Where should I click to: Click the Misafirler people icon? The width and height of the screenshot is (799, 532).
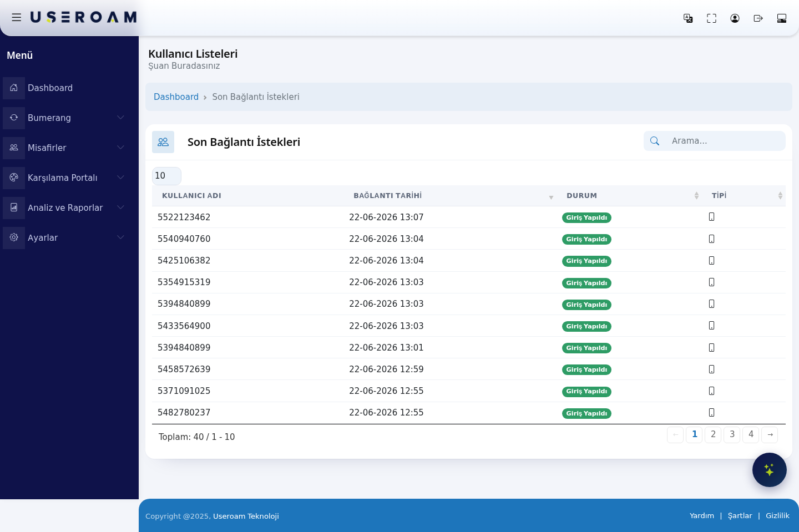coord(14,148)
